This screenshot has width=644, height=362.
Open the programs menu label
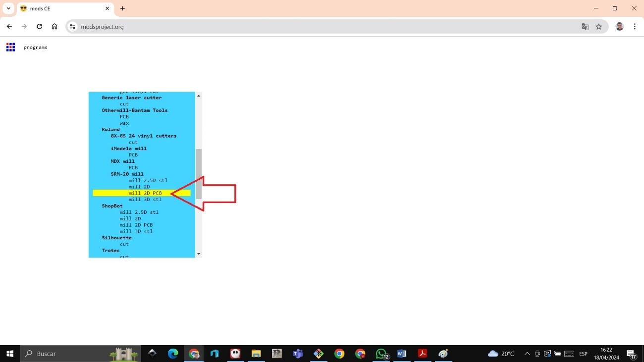[x=35, y=48]
